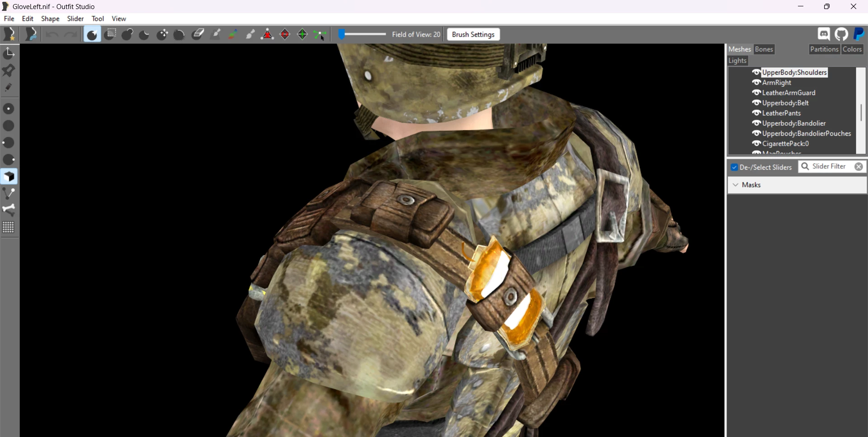Click the Field of View slider
The image size is (868, 437).
[363, 34]
